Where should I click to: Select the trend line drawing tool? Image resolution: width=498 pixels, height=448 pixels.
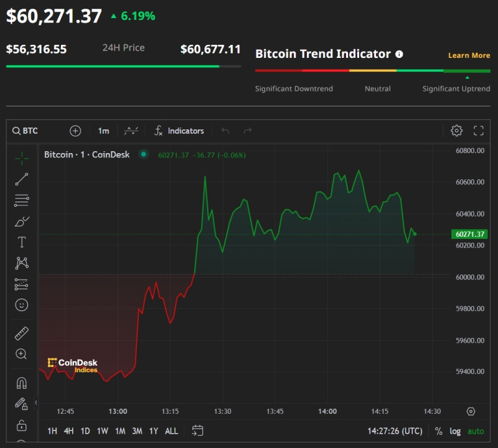tap(22, 179)
